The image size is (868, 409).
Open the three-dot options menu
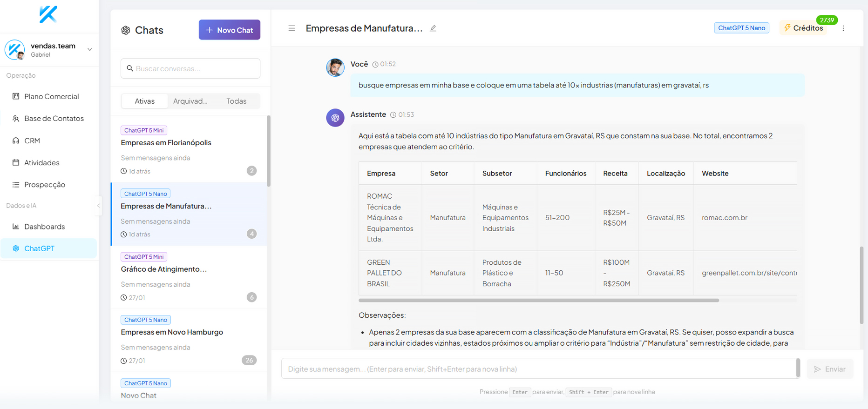(x=843, y=28)
